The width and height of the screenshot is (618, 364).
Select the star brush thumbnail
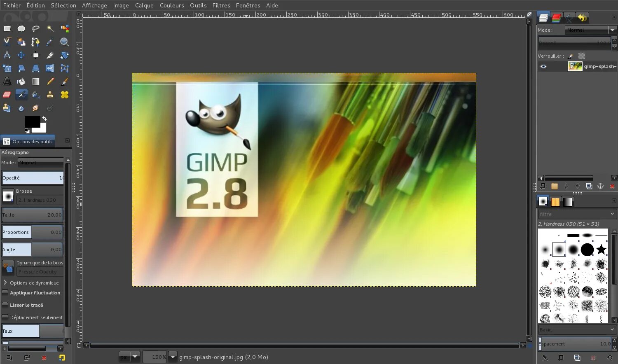[601, 249]
